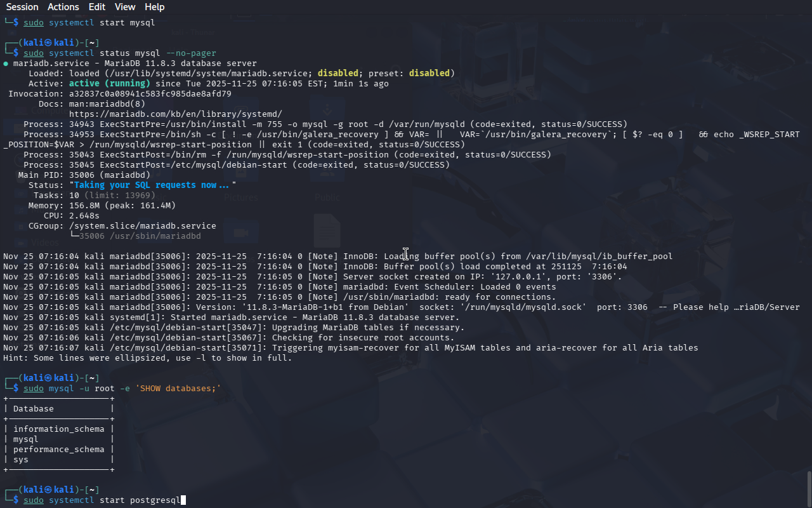812x508 pixels.
Task: Open the View menu
Action: pos(125,7)
